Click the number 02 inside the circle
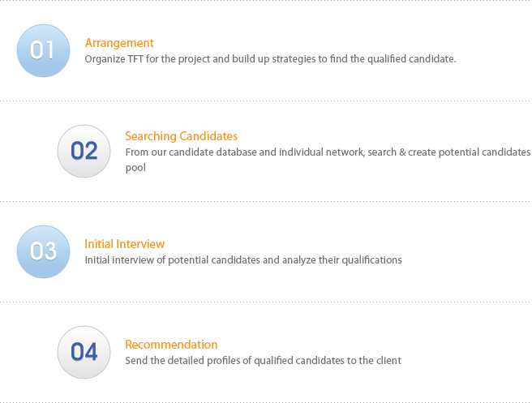 tap(84, 151)
